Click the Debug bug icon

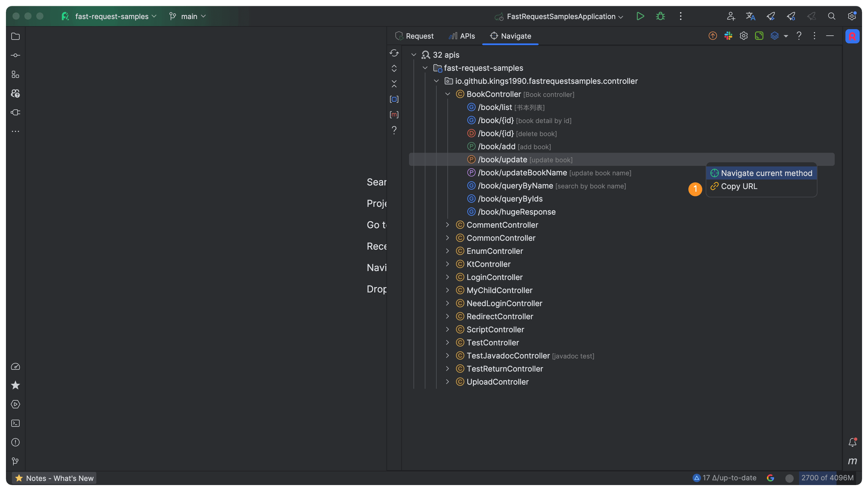coord(660,16)
